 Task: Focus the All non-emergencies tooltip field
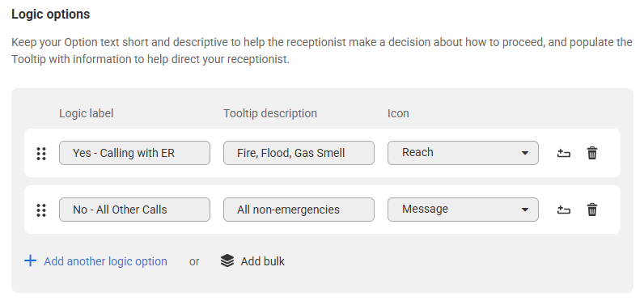pyautogui.click(x=299, y=210)
